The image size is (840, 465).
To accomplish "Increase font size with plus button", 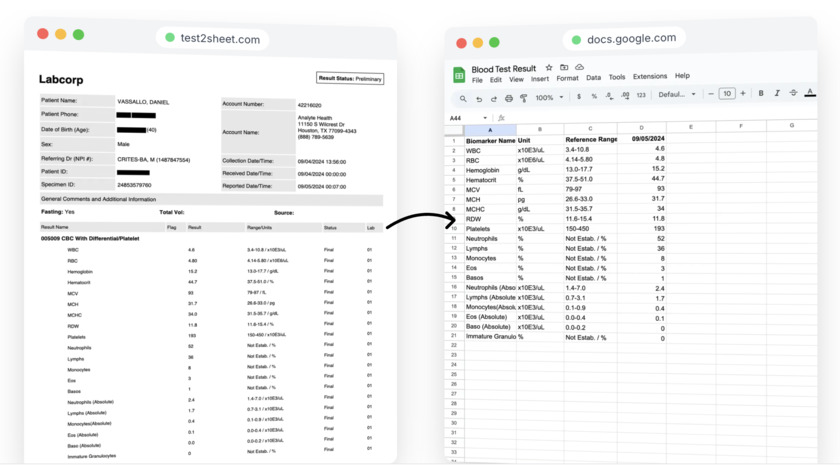I will pyautogui.click(x=743, y=93).
